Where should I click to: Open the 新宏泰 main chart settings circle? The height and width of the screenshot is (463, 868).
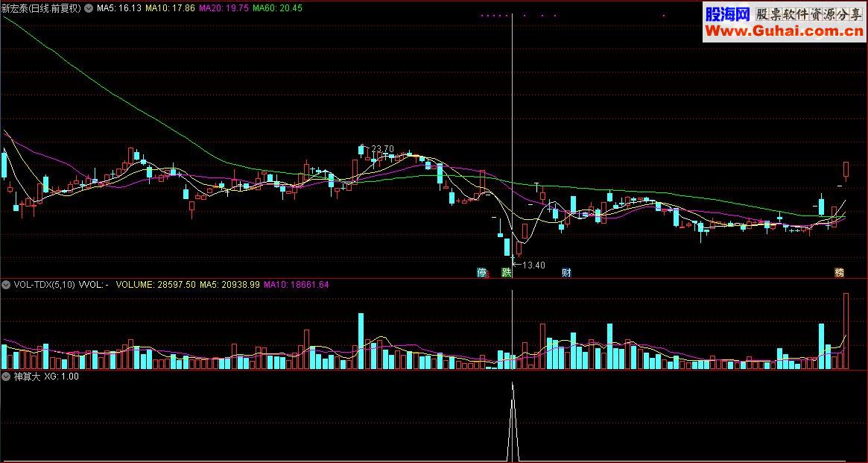coord(89,8)
